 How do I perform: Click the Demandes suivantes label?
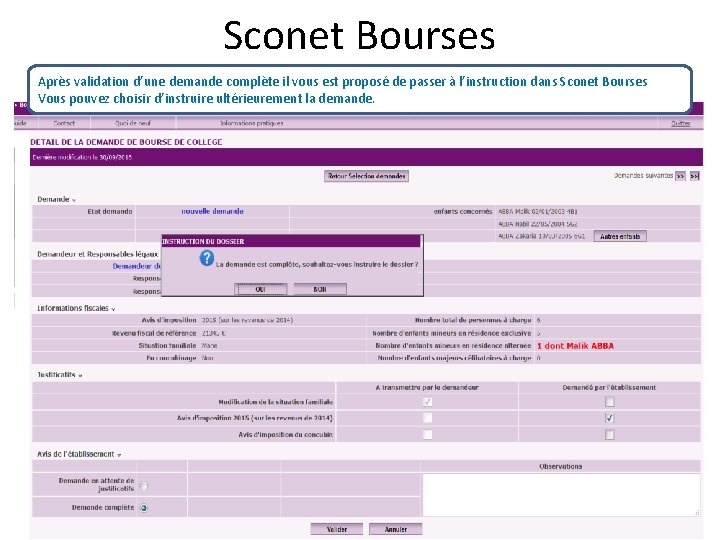(643, 175)
